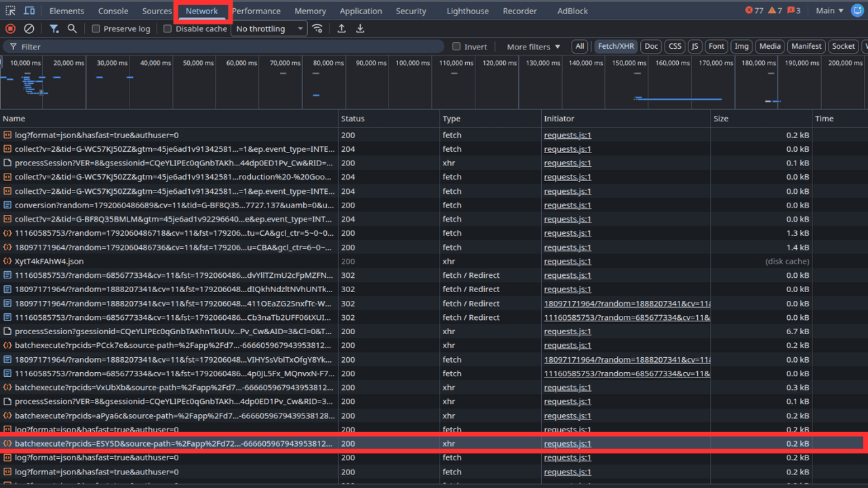Filter requests by JS type
The width and height of the screenshot is (868, 488).
click(694, 46)
